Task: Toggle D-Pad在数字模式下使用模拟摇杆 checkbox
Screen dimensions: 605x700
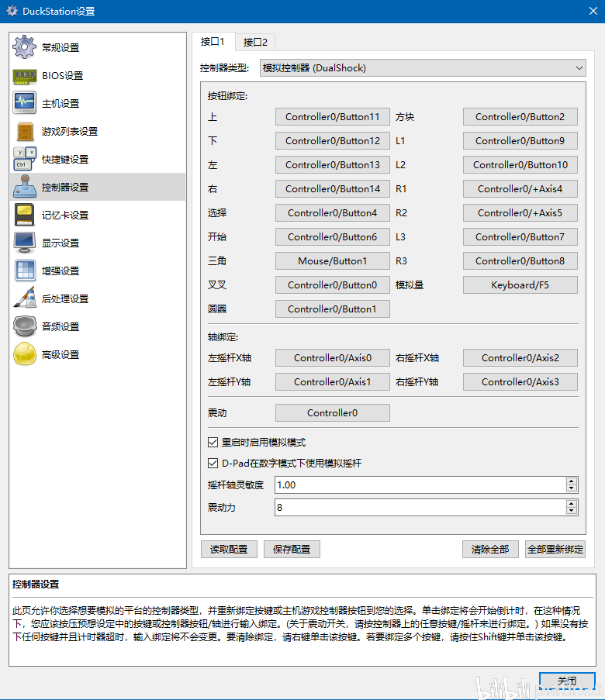Action: (213, 464)
